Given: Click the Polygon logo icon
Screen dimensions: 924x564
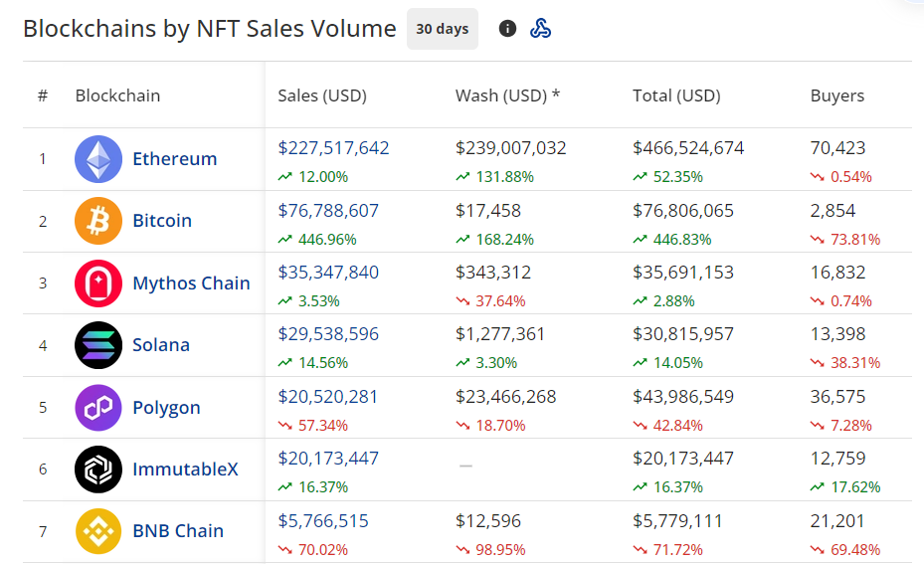Looking at the screenshot, I should coord(98,408).
